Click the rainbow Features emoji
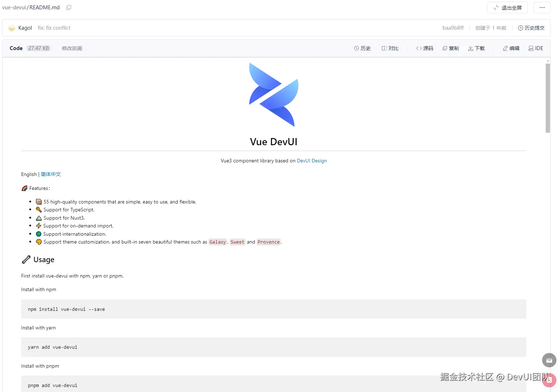560x392 pixels. 24,188
